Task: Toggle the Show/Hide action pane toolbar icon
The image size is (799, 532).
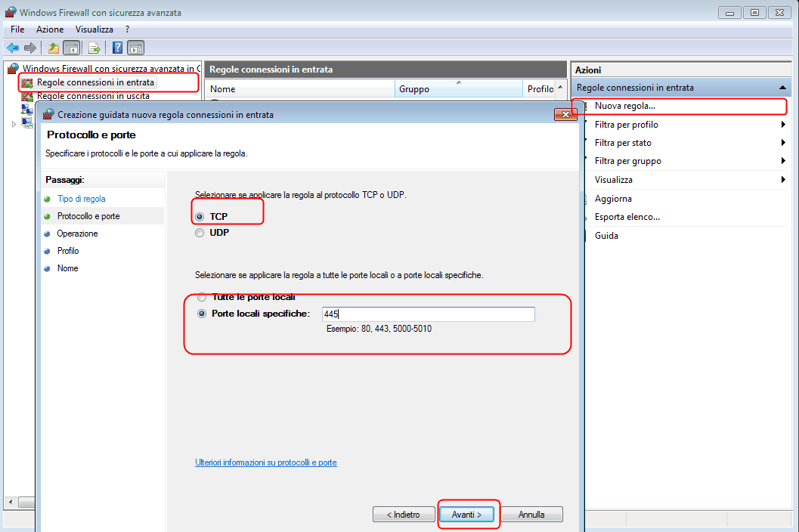Action: click(135, 48)
